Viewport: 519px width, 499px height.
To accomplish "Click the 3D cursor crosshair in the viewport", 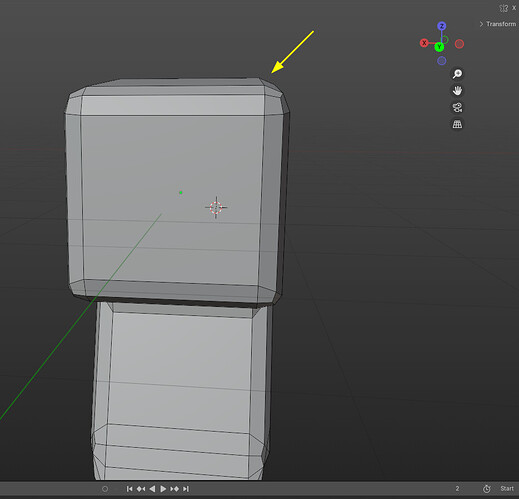I will (216, 207).
